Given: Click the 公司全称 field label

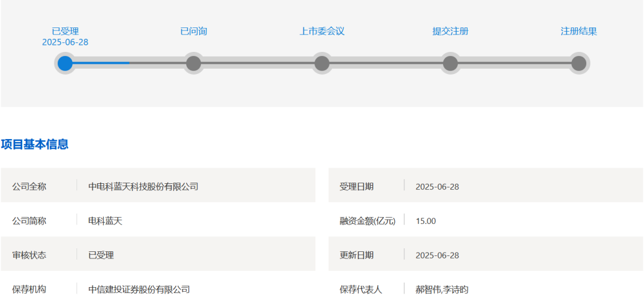Looking at the screenshot, I should click(x=29, y=187).
